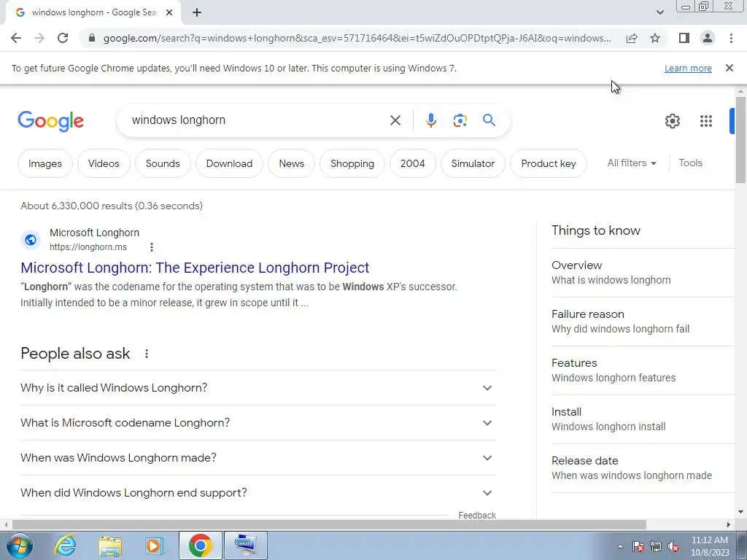Screen dimensions: 747x560
Task: Filter results by Videos
Action: 104,163
